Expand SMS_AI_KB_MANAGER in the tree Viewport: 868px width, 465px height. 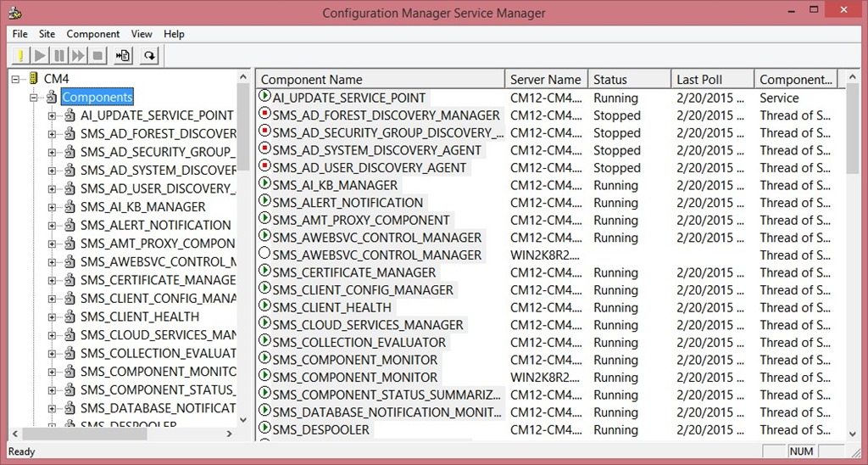click(x=52, y=207)
